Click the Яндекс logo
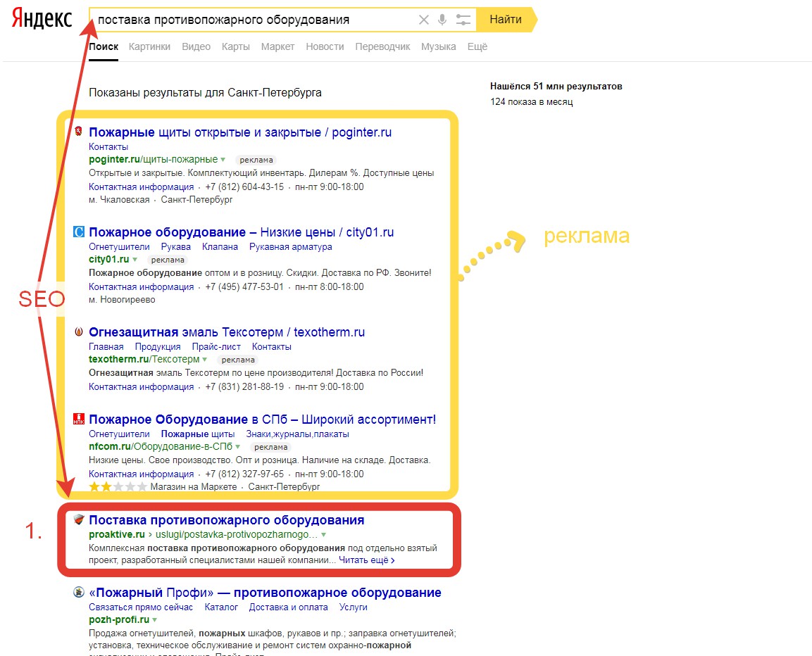Screen dimensions: 812x656 (x=42, y=19)
